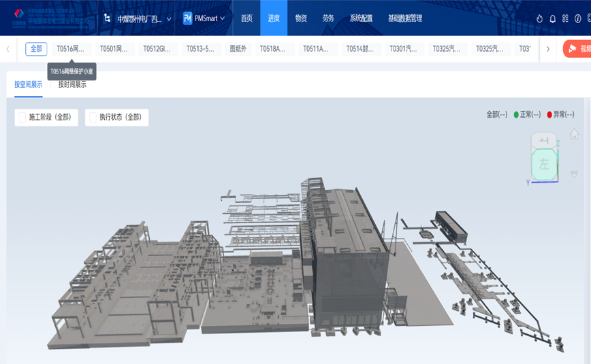Toggle the 施工阶段 (全部) checkbox
Image resolution: width=591 pixels, height=364 pixels.
(22, 117)
